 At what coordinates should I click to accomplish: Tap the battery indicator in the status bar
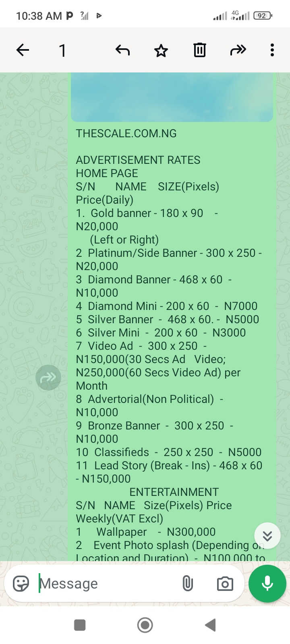263,16
